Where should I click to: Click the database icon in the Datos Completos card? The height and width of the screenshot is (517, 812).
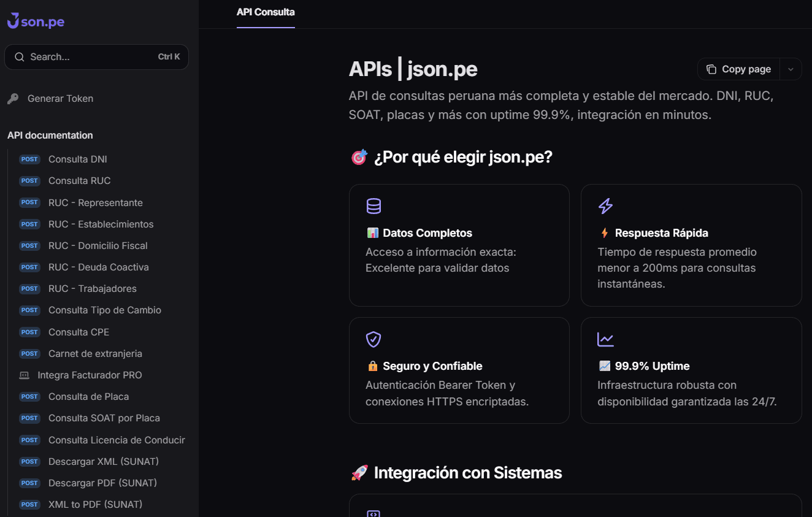[x=373, y=206]
